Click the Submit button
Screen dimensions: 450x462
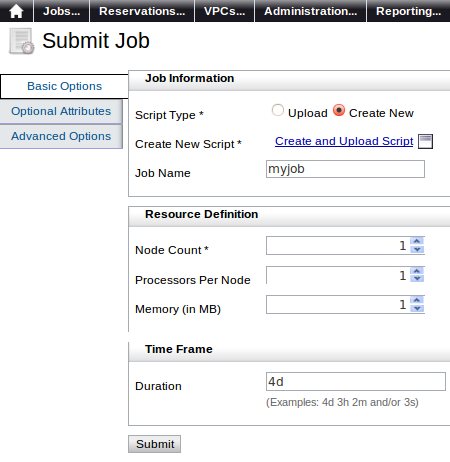[155, 444]
